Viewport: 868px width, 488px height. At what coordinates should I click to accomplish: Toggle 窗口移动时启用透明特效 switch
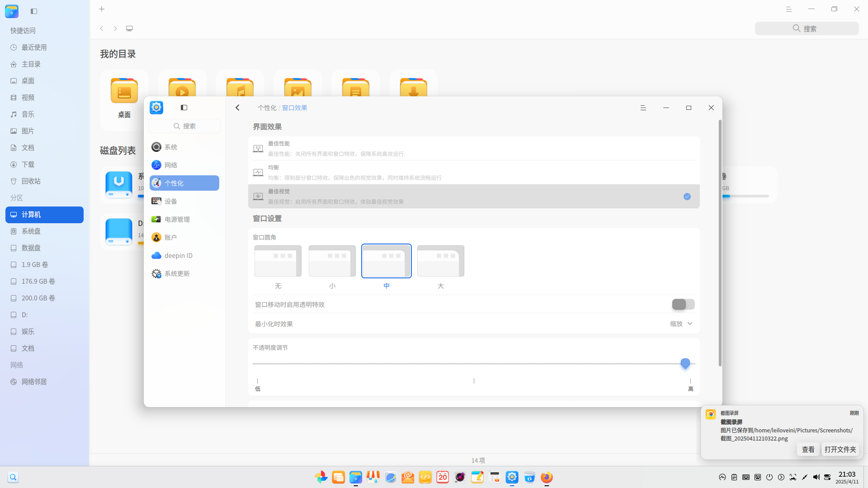coord(683,305)
